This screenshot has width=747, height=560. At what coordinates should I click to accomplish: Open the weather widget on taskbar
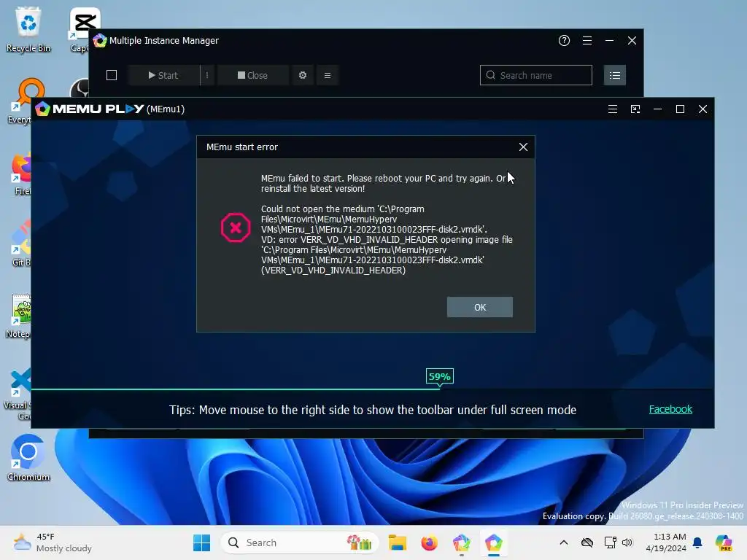(53, 542)
